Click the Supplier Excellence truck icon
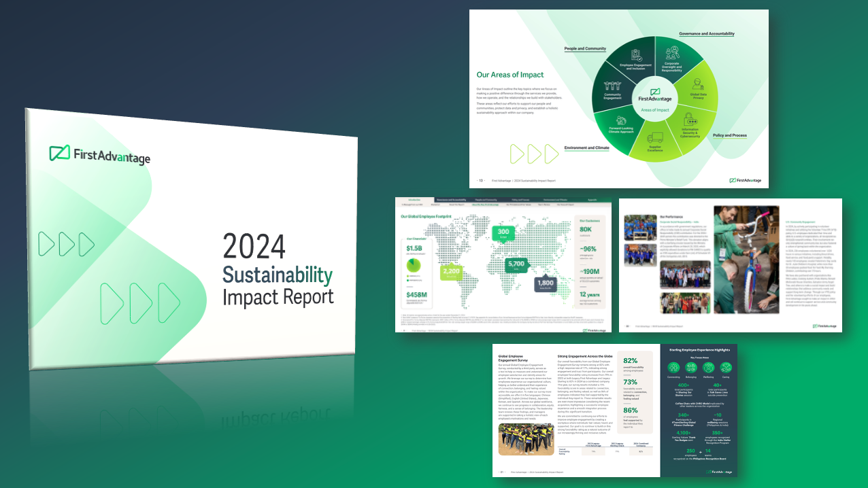The image size is (868, 488). 655,138
